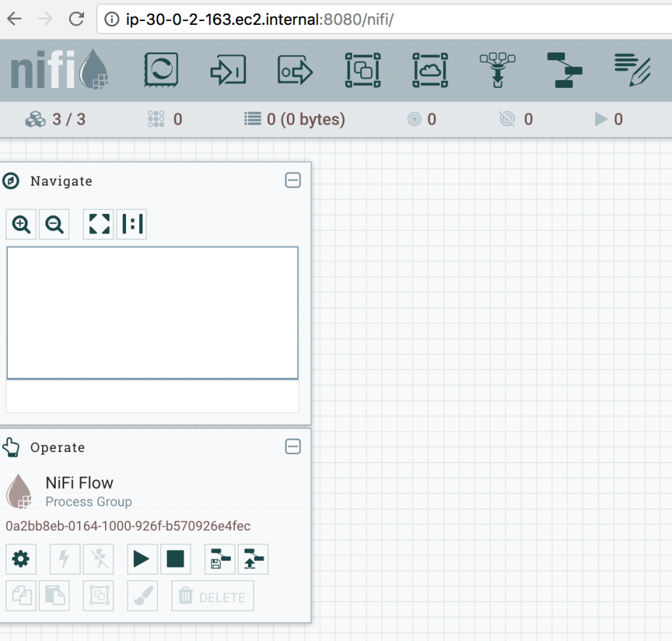Click the Process Group toolbar icon

362,70
